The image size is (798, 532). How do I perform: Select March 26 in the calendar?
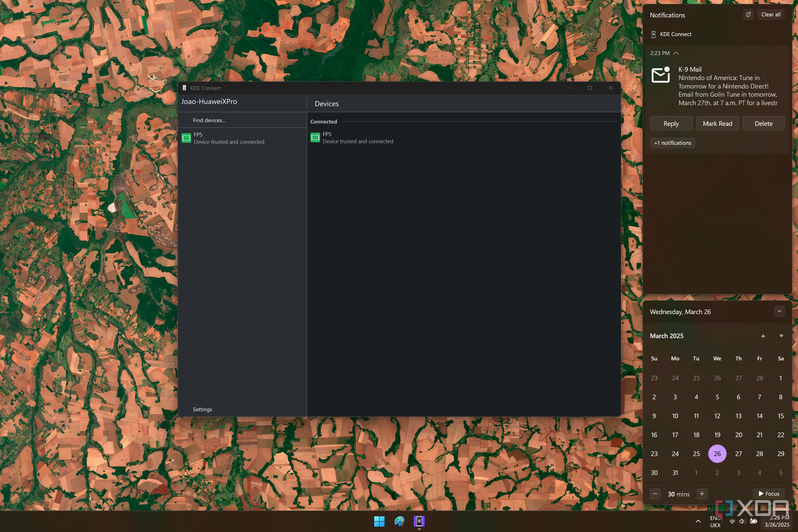717,454
